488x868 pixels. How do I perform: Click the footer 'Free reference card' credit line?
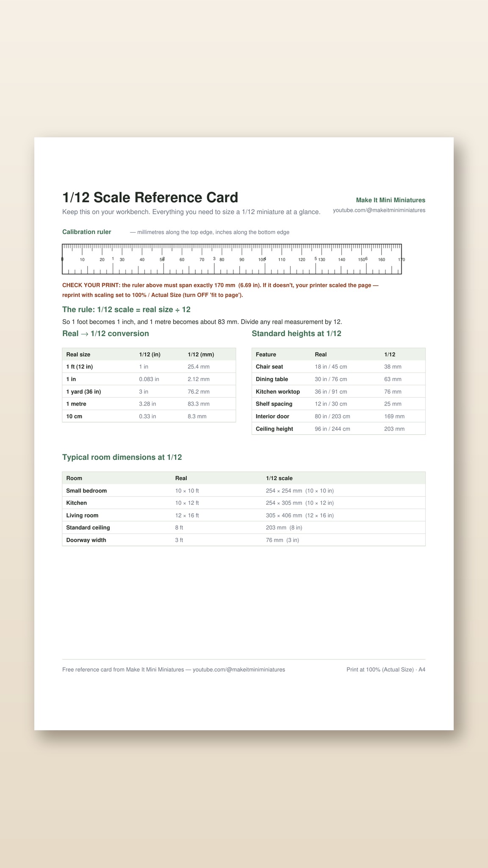[x=174, y=670]
